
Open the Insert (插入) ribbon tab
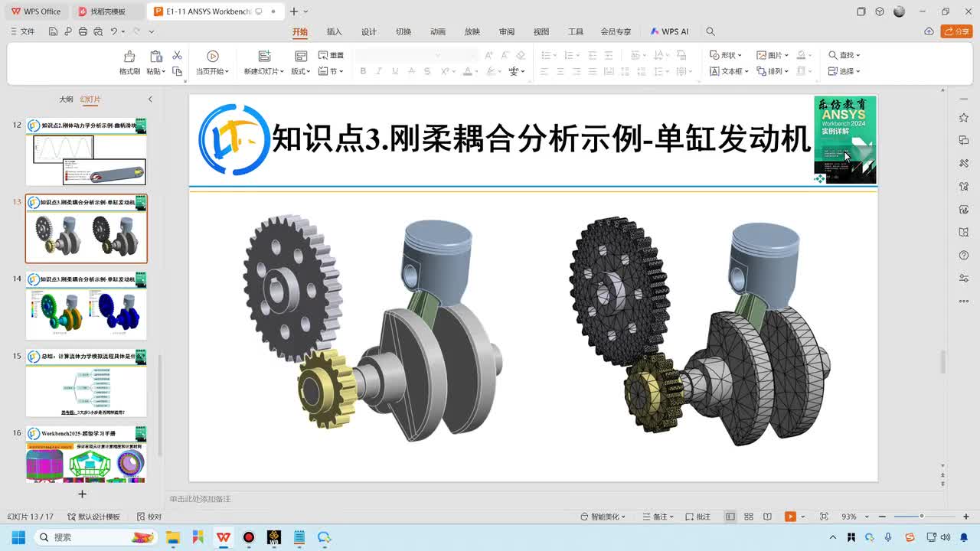[x=334, y=31]
